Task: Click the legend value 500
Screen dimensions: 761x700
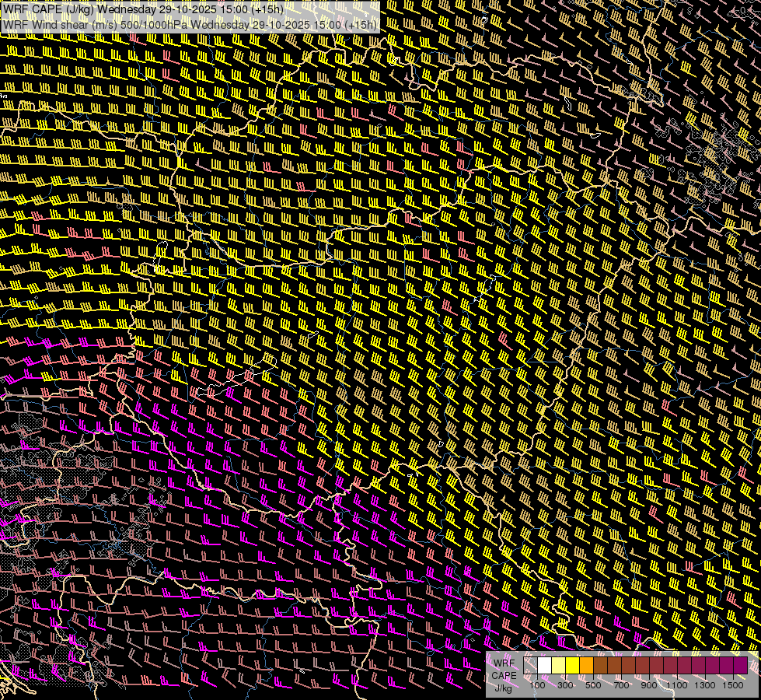Action: coord(593,685)
